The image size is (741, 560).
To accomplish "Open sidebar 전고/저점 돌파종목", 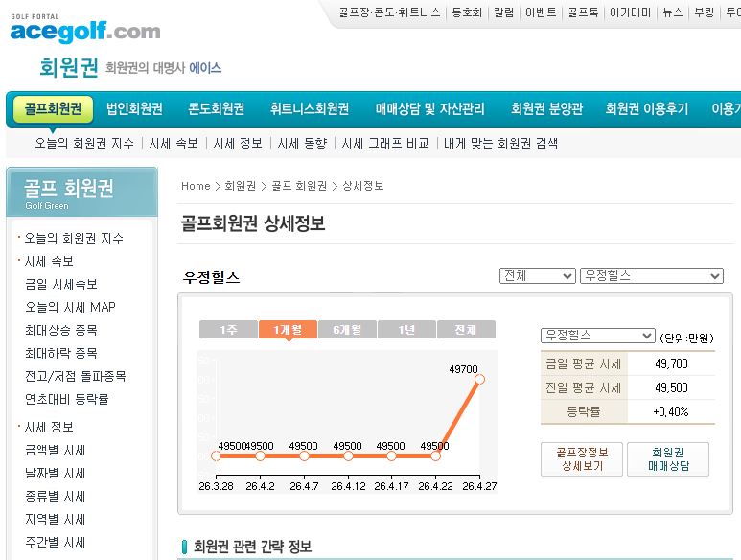I will (x=76, y=376).
